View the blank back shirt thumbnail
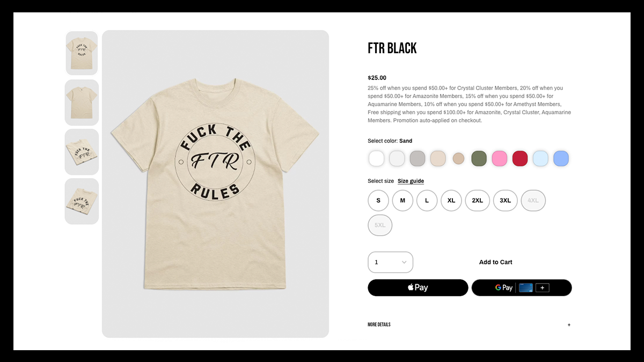Screen dimensions: 644x362 (82, 102)
